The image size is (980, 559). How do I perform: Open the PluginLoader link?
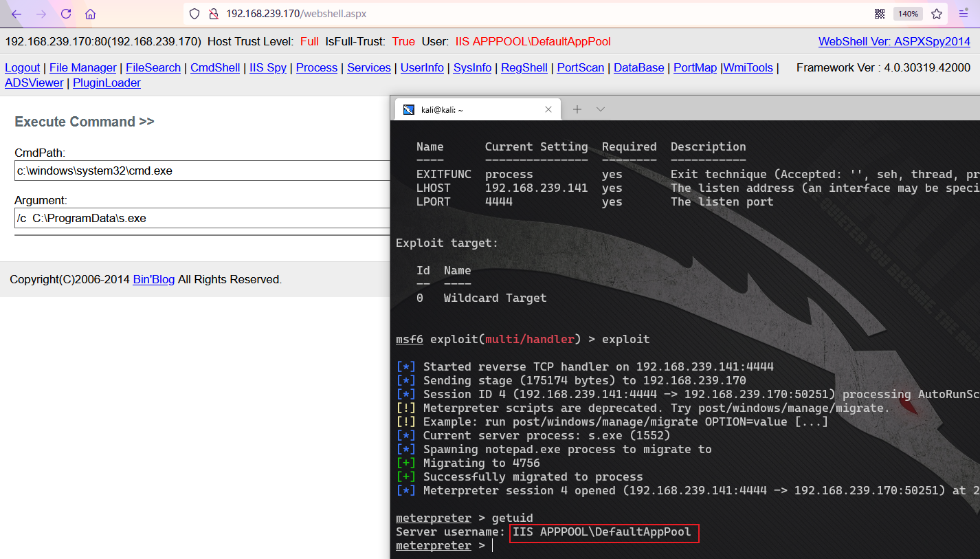tap(107, 83)
